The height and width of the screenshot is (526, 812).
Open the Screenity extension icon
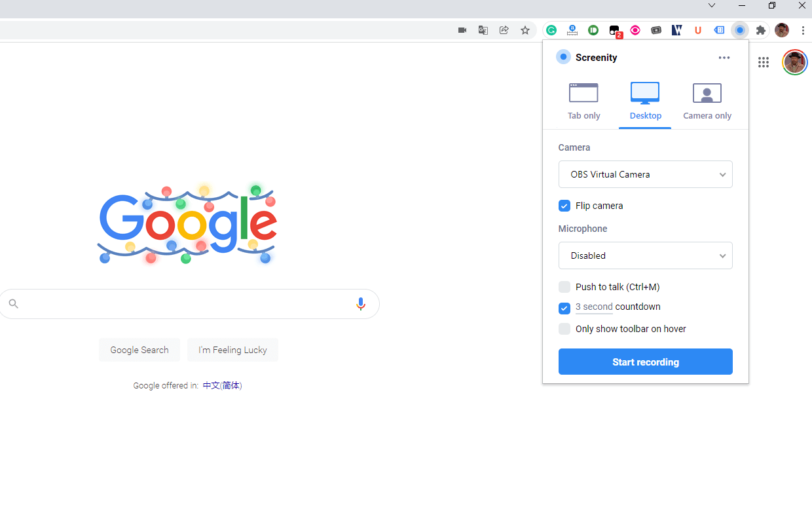[x=740, y=30]
